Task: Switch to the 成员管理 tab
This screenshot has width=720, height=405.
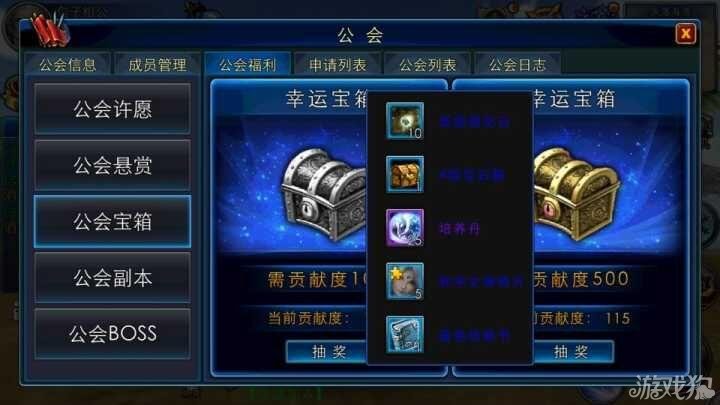Action: [158, 65]
